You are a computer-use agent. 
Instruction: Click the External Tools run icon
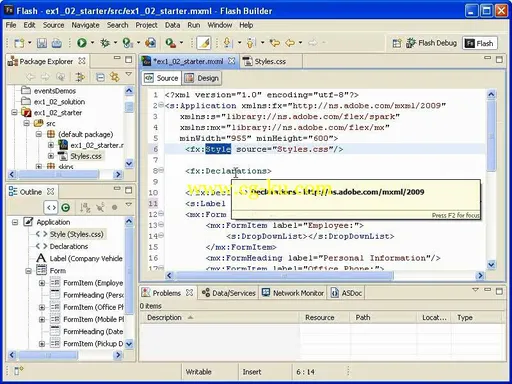tap(171, 43)
